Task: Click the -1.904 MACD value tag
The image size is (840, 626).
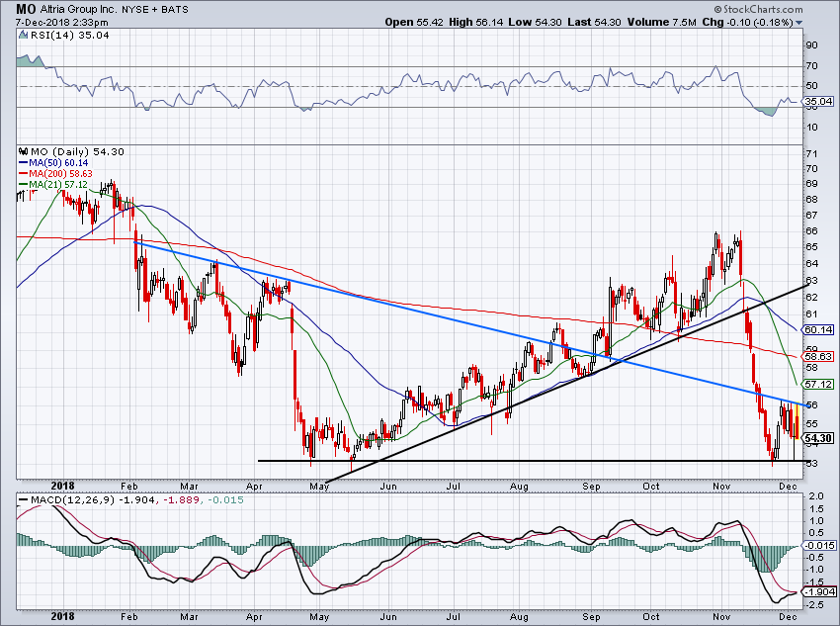Action: point(817,591)
